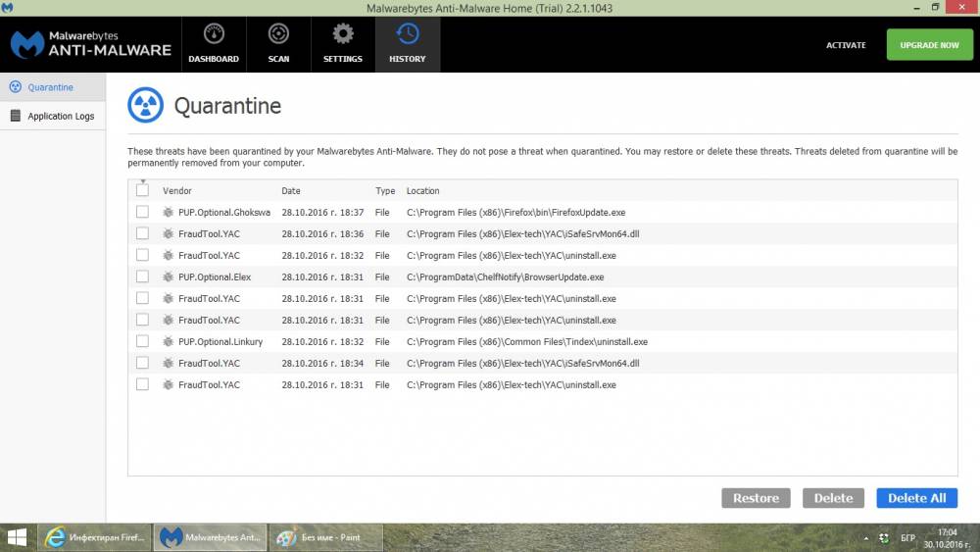Check the FraudTool.YAC 18:32 row checkbox
Viewport: 980px width, 552px height.
(142, 255)
